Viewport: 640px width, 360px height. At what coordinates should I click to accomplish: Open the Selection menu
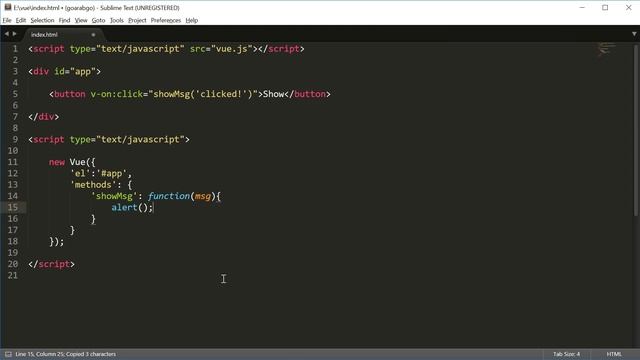point(42,20)
